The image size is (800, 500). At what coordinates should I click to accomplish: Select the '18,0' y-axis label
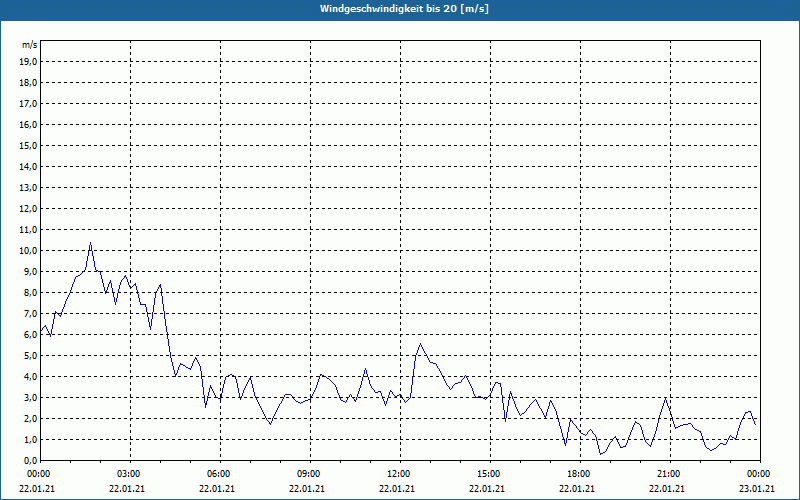(x=28, y=83)
